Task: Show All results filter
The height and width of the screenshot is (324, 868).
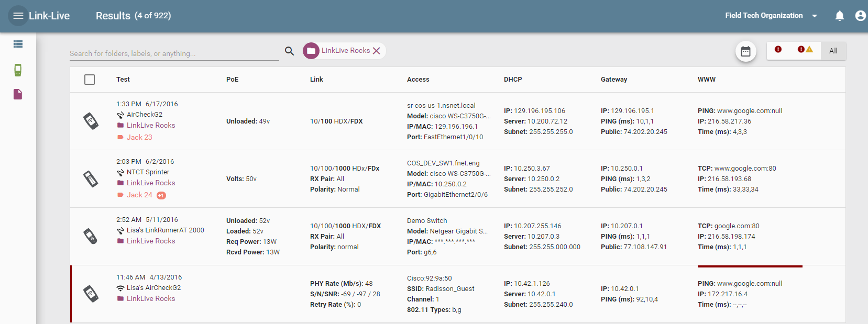Action: tap(833, 51)
